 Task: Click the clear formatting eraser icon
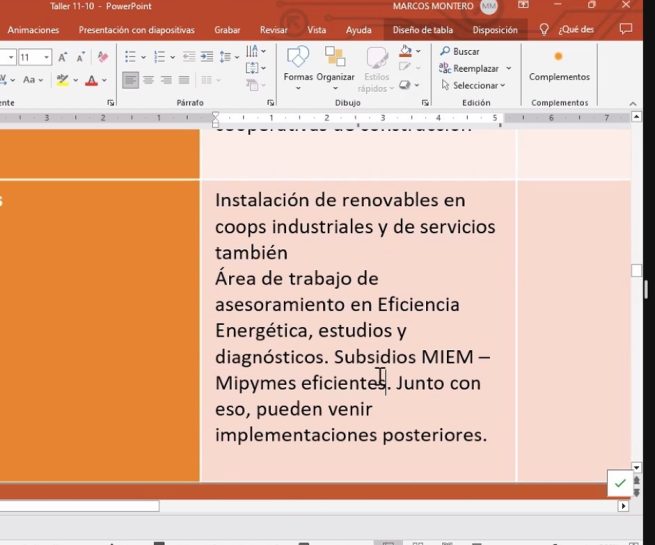pos(103,58)
